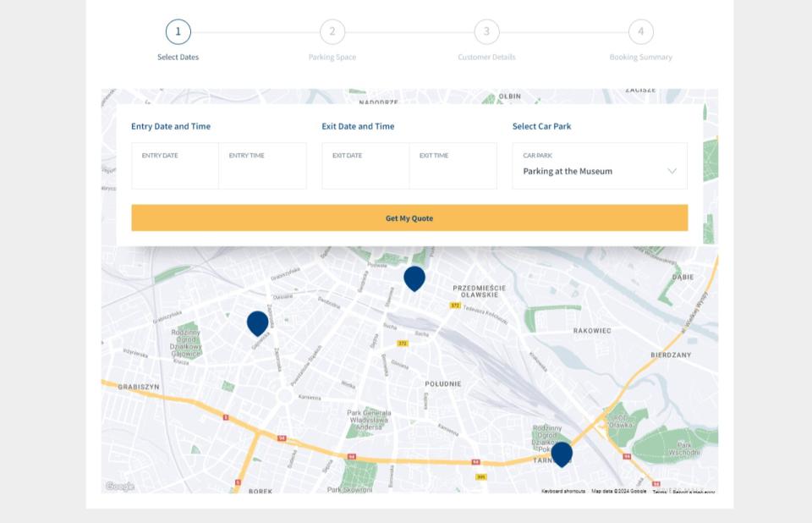
Task: Click the map pin near Przedmieście Oławskie
Action: point(414,278)
